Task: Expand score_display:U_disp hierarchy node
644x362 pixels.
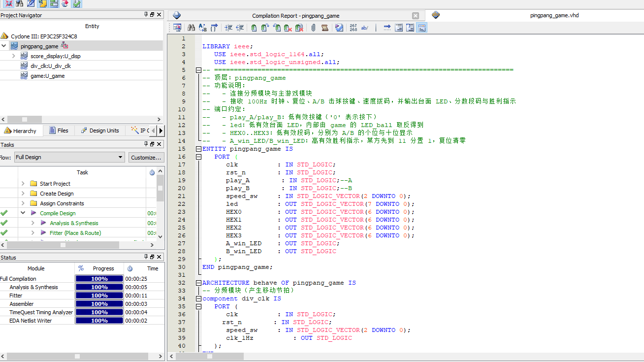Action: click(x=13, y=56)
